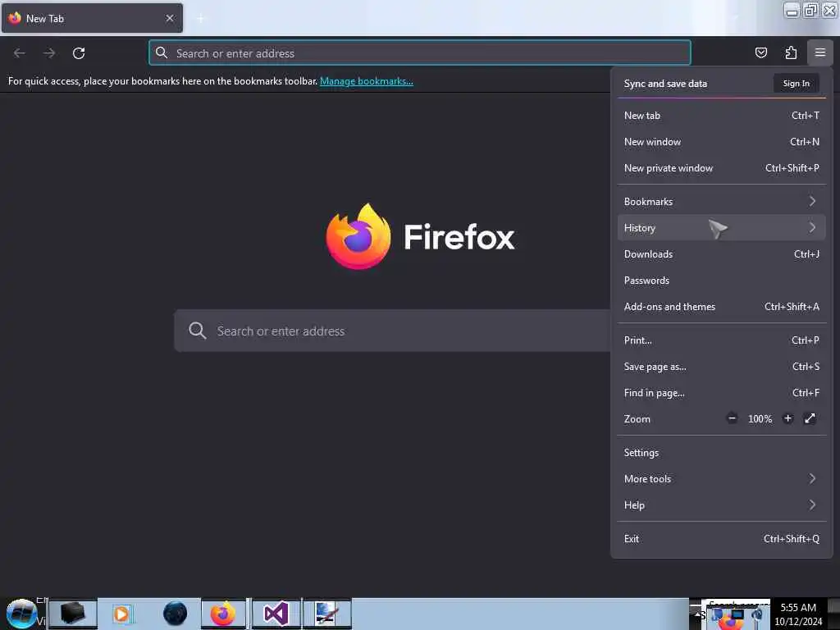Viewport: 840px width, 630px height.
Task: Enter full screen via zoom arrows icon
Action: tap(810, 418)
